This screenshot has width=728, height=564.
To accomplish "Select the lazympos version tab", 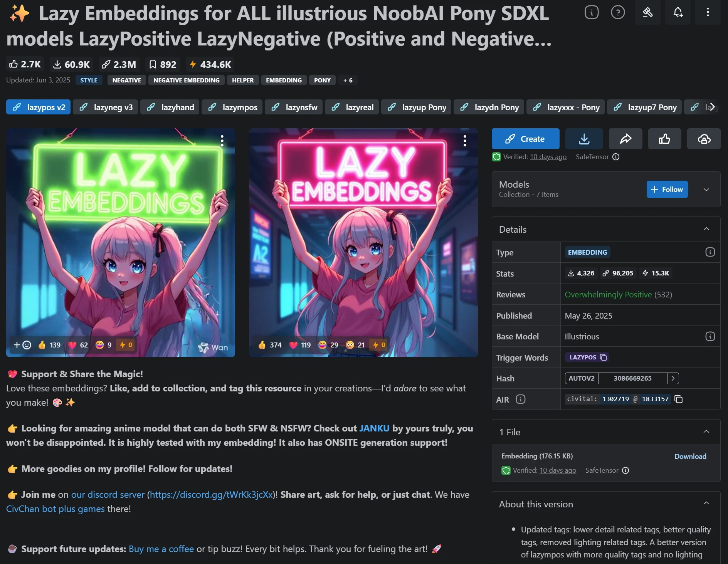I will point(232,107).
